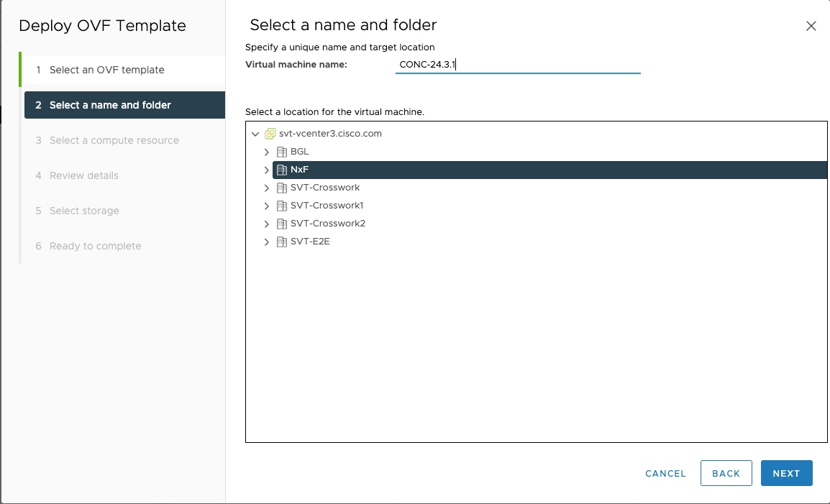The height and width of the screenshot is (504, 830).
Task: Select the BGL location label
Action: tap(300, 152)
